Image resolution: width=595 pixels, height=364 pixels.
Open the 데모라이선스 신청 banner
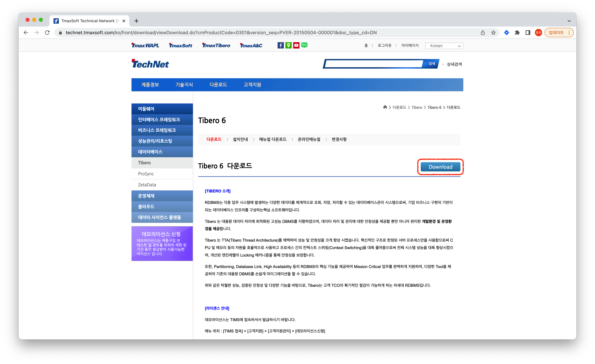(162, 243)
